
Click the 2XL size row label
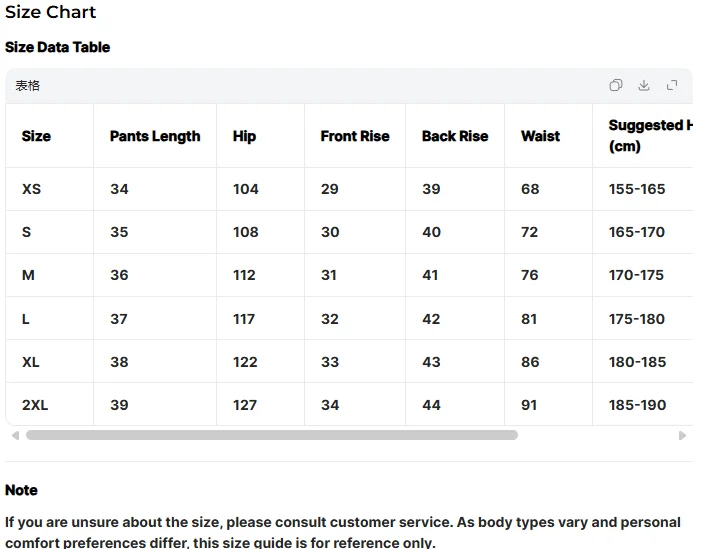coord(35,405)
